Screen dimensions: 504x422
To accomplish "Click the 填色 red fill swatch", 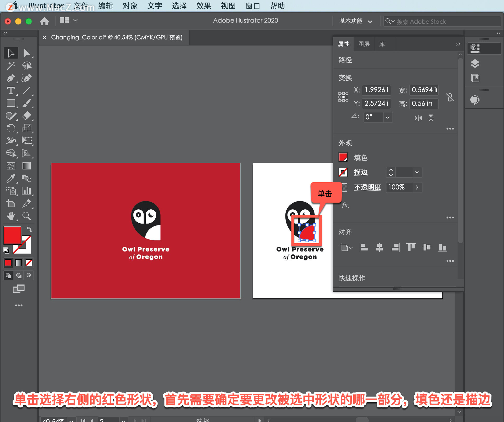I will (x=343, y=157).
